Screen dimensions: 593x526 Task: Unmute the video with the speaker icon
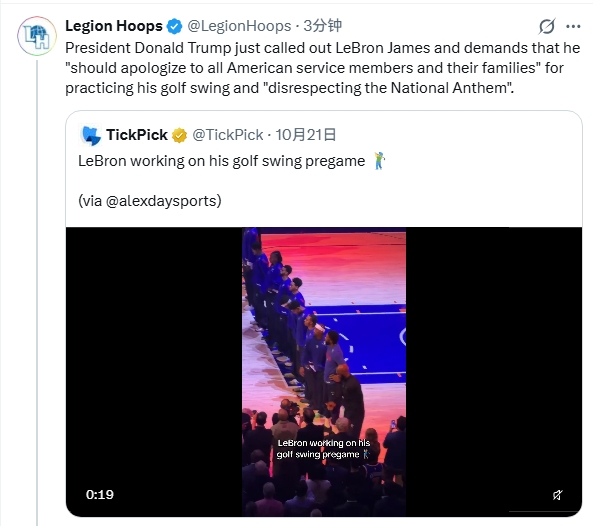(557, 495)
